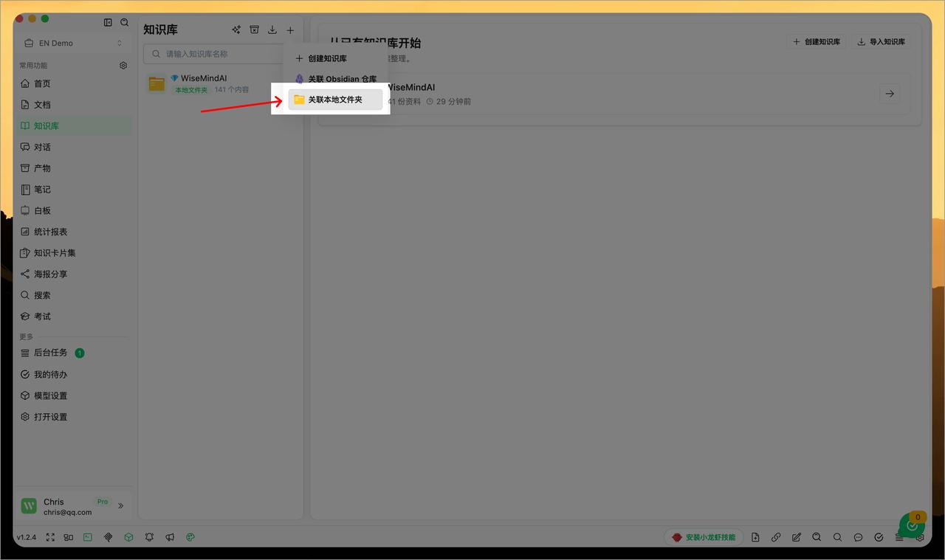Expand the Chris account menu chevron
The width and height of the screenshot is (945, 560).
(121, 506)
